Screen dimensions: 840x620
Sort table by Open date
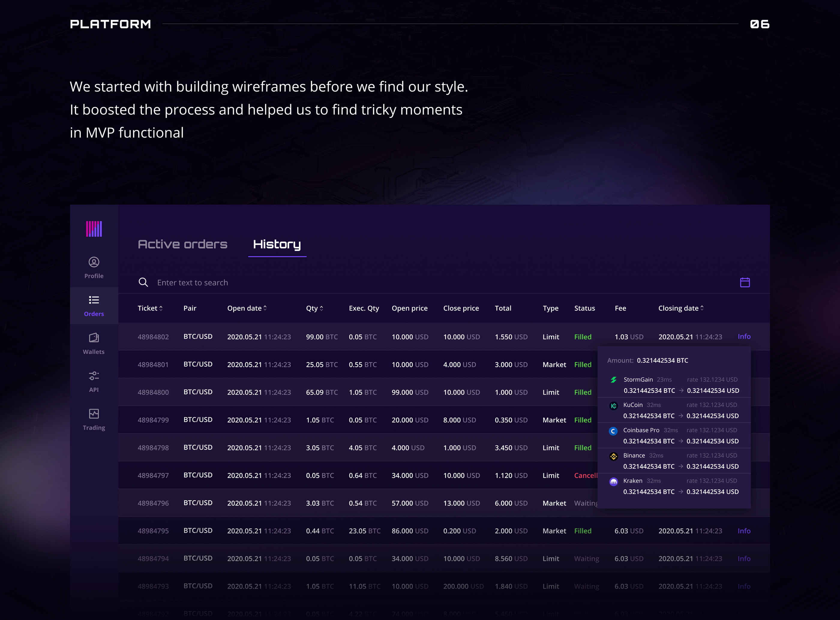tap(247, 308)
